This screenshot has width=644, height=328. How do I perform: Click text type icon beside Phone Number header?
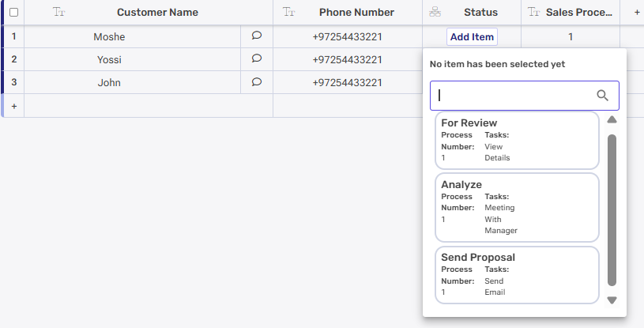tap(289, 13)
